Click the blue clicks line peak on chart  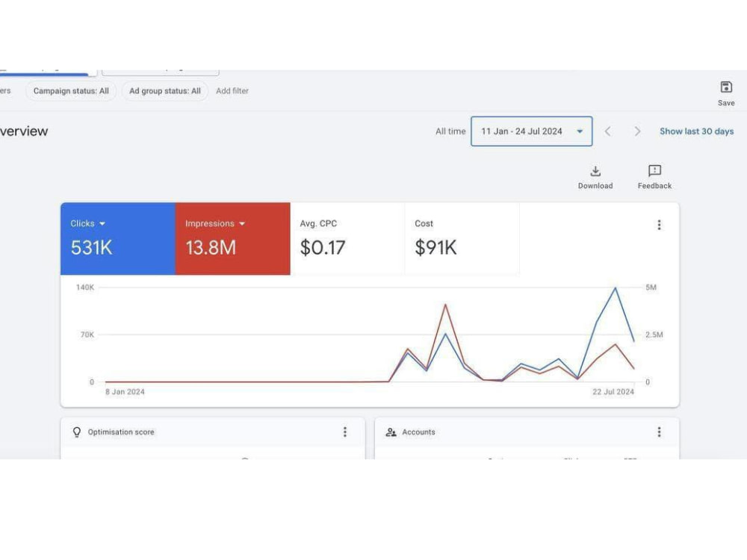click(616, 287)
